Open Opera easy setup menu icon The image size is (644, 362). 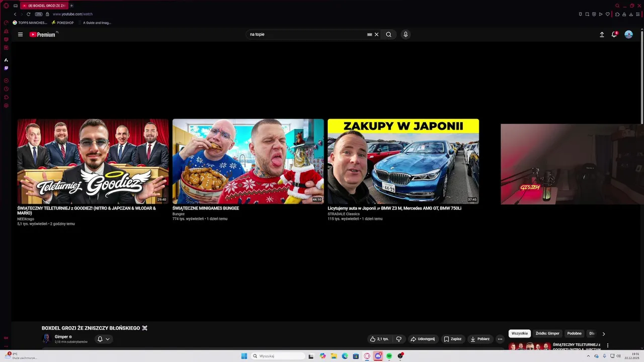pos(637,14)
